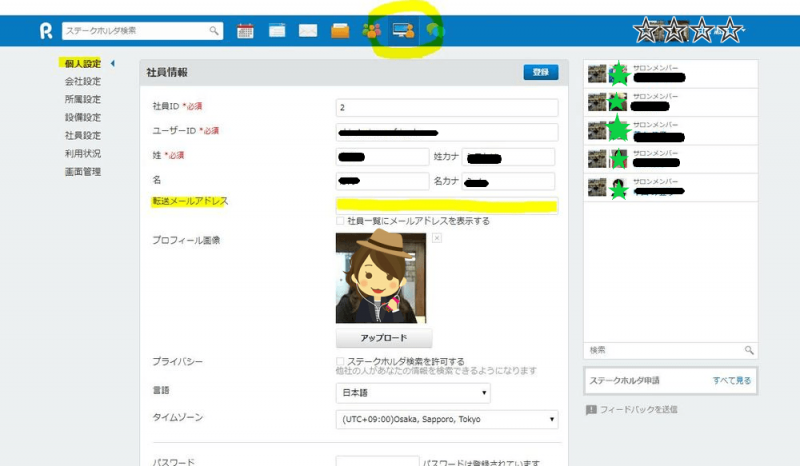The height and width of the screenshot is (466, 800).
Task: Click the ステークホルダ申請 panel title
Action: (624, 380)
